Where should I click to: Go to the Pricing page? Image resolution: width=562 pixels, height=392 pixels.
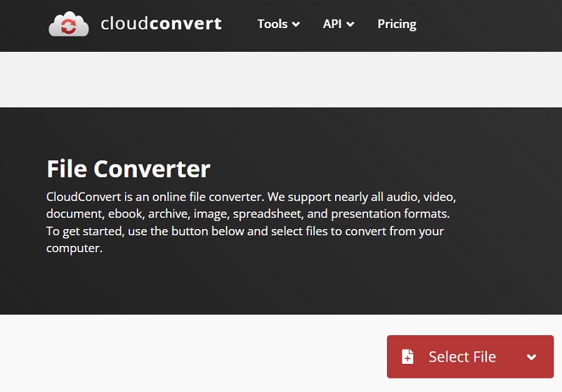(397, 24)
